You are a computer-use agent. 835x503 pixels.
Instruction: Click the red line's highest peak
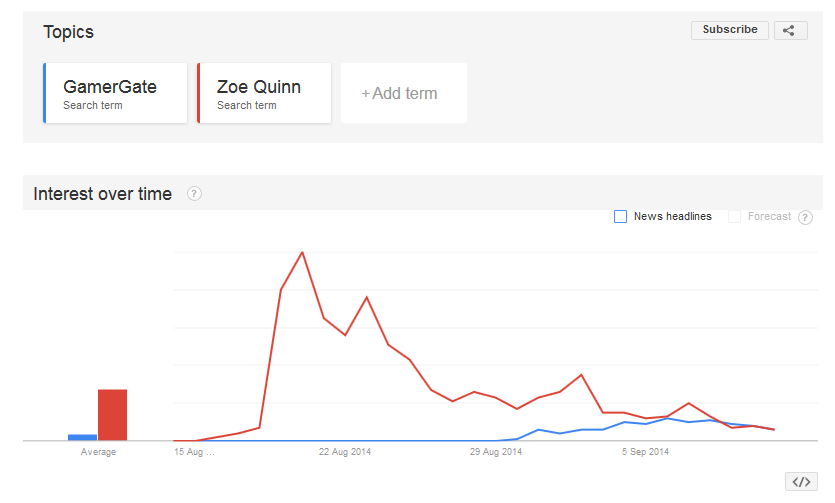point(302,252)
